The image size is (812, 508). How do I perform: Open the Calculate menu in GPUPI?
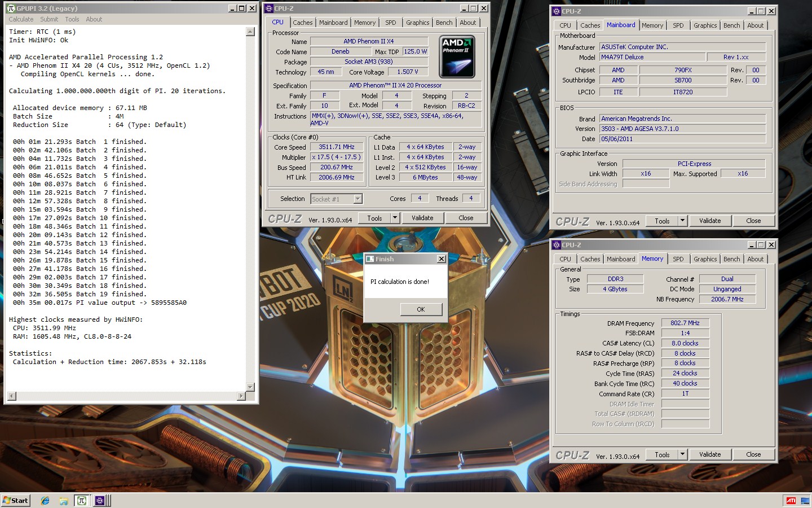tap(21, 19)
